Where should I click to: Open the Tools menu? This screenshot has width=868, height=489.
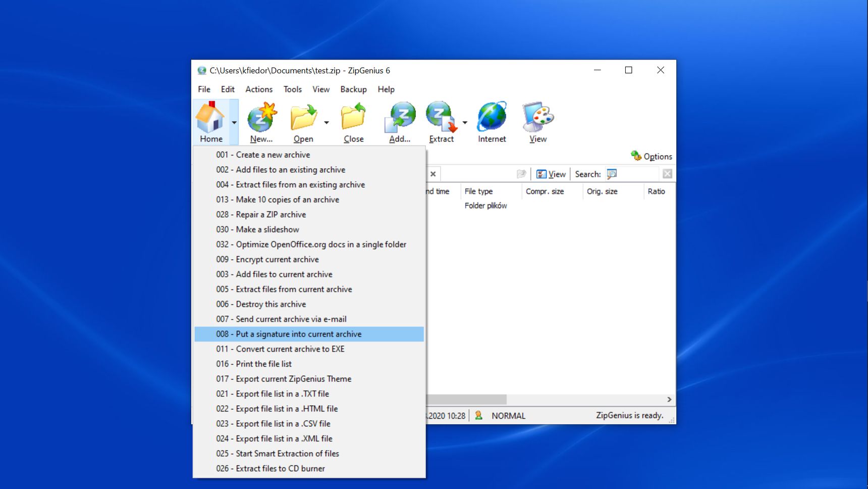293,89
